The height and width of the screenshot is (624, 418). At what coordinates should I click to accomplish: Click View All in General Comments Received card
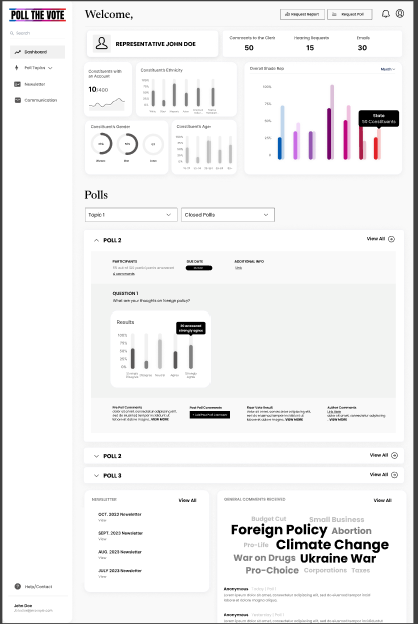pos(383,500)
